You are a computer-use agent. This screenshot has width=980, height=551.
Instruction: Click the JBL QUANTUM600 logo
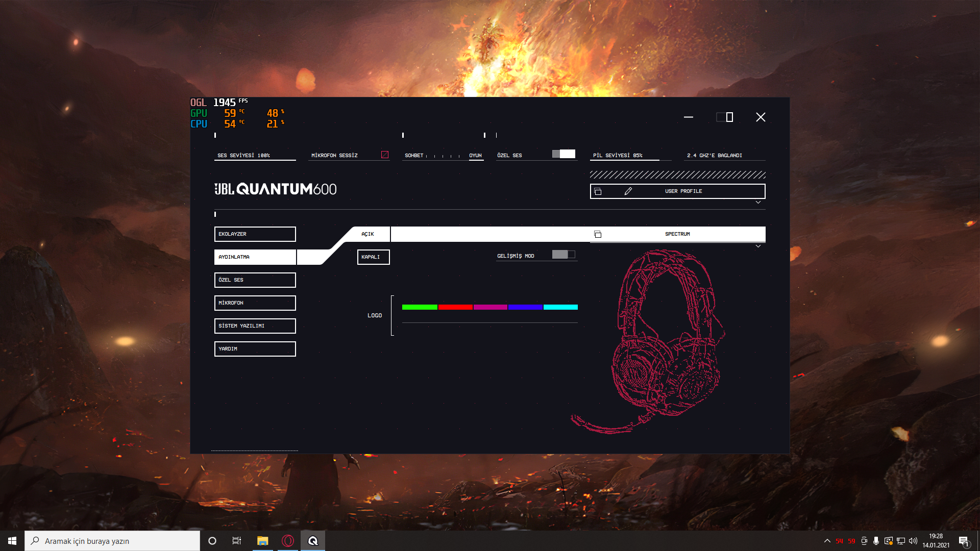pos(276,189)
